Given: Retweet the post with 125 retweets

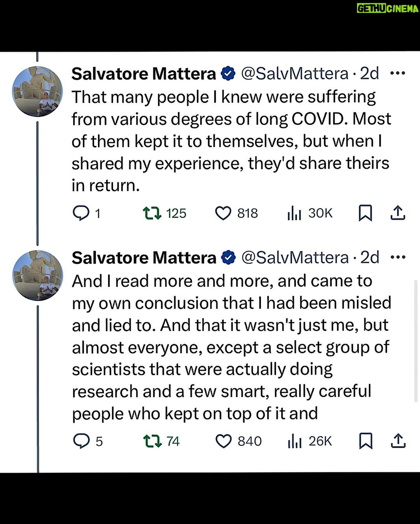Looking at the screenshot, I should pos(152,213).
